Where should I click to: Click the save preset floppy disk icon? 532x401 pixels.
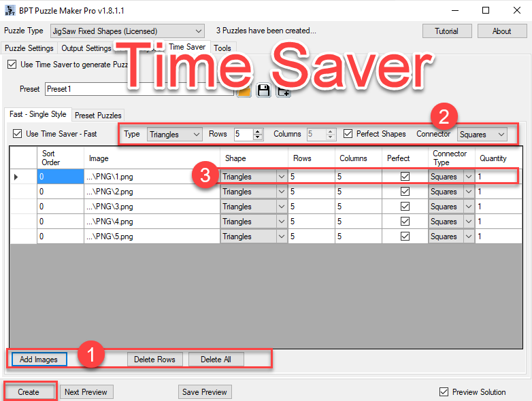click(x=263, y=90)
